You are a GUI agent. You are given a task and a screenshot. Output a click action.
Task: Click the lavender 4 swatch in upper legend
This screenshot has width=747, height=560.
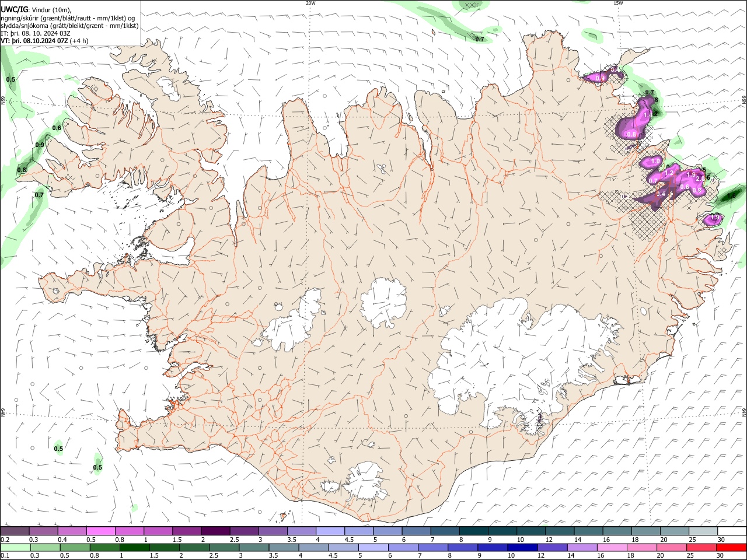click(330, 531)
